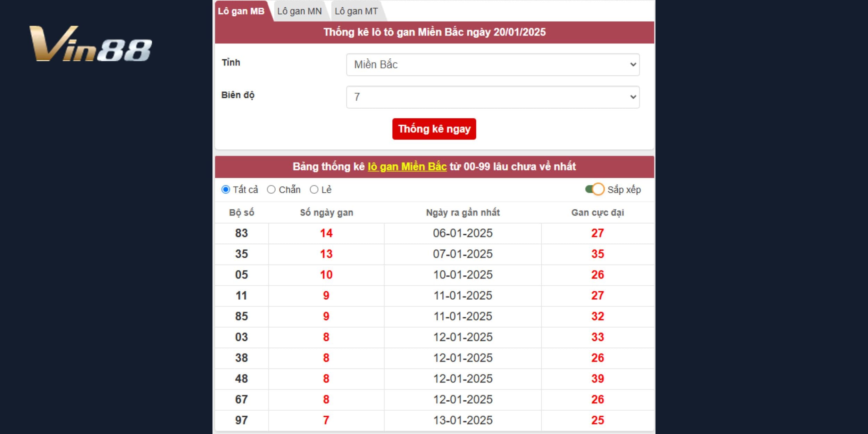Open the Lô gan MT tab
The width and height of the screenshot is (868, 434).
(356, 11)
